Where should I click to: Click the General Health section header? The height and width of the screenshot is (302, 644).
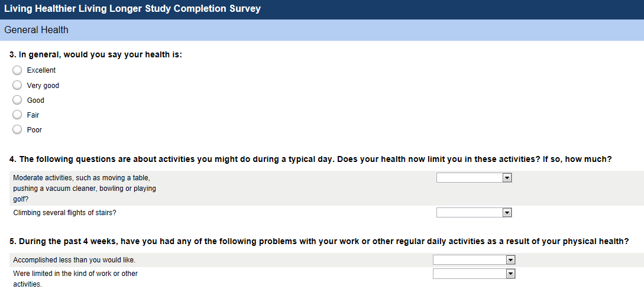(36, 30)
